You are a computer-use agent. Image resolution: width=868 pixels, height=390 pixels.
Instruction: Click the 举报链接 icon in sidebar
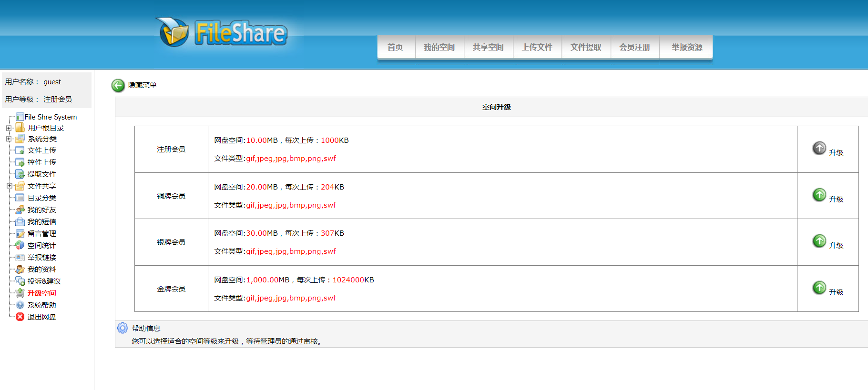pyautogui.click(x=20, y=257)
